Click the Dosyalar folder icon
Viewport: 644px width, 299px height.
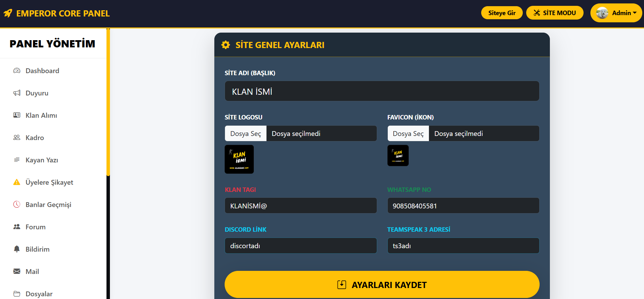(17, 294)
